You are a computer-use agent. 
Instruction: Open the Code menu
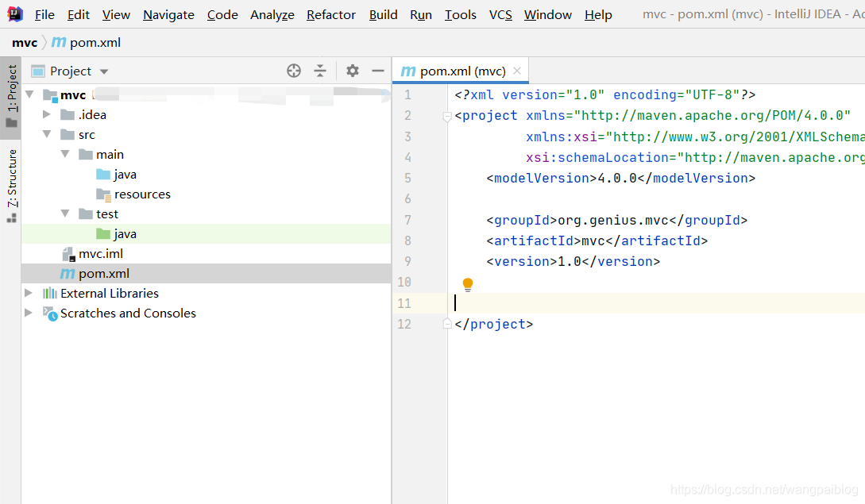point(222,15)
